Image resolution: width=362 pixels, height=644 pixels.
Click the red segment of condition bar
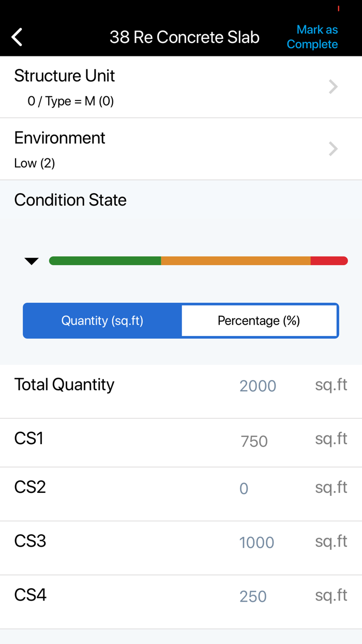click(x=329, y=261)
